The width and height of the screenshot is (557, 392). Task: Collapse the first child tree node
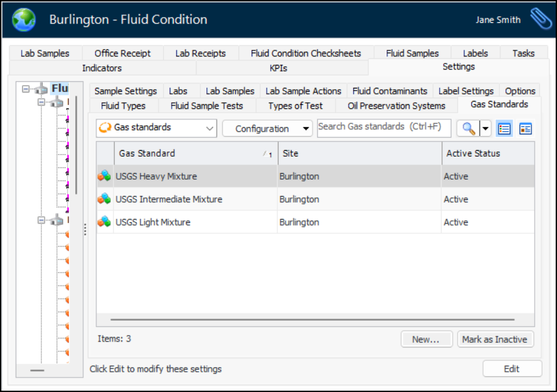tap(41, 102)
